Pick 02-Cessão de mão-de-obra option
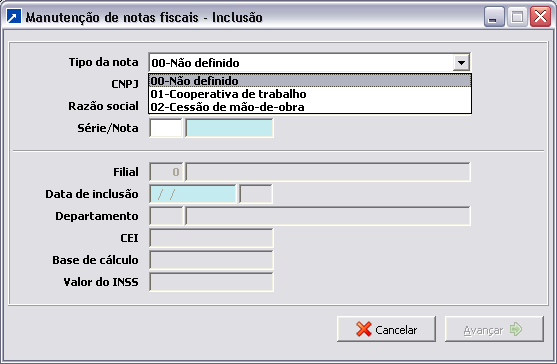This screenshot has height=364, width=557. click(x=310, y=107)
